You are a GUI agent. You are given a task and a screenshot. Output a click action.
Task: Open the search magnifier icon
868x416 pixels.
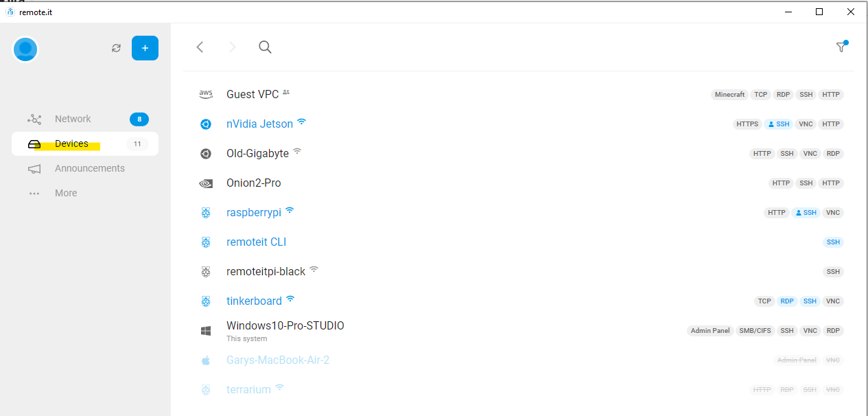[x=265, y=47]
